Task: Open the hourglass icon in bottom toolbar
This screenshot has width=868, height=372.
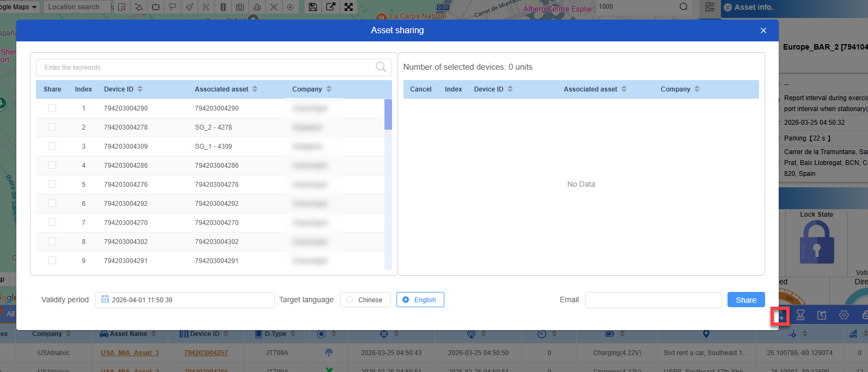Action: 800,315
